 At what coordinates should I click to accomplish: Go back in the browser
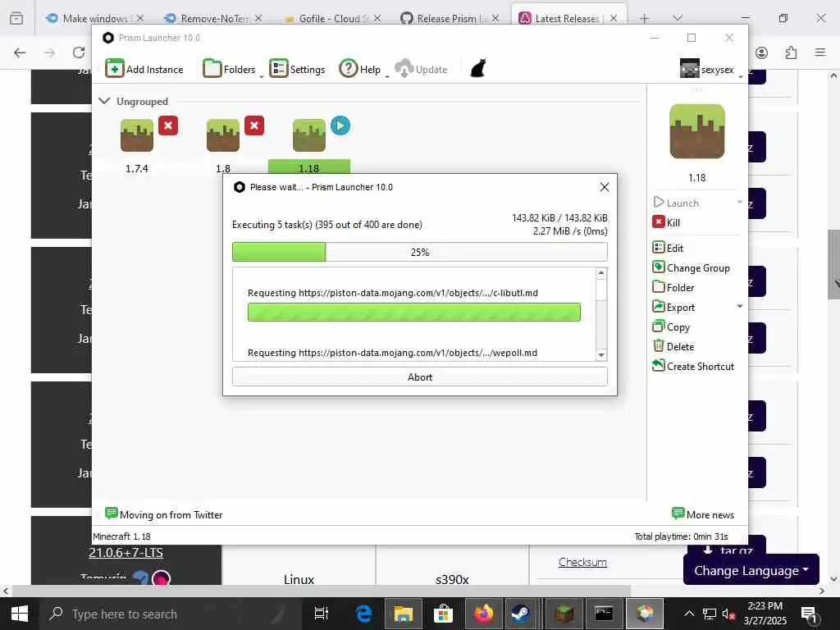[x=20, y=52]
